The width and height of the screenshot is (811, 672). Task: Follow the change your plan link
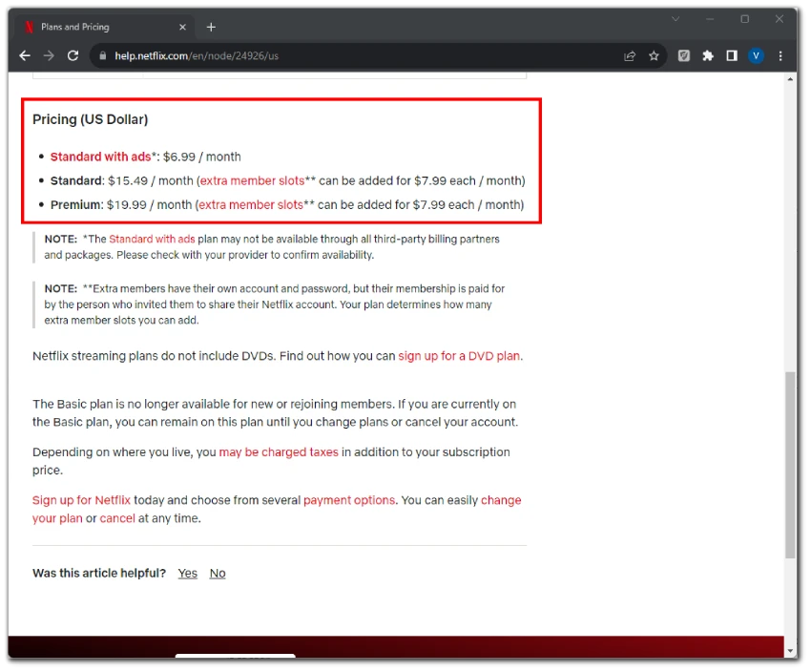tap(277, 510)
